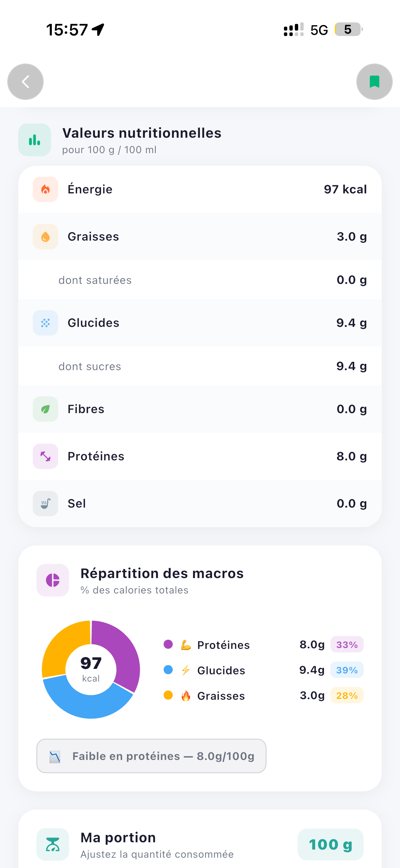
Task: Tap the bar chart icon beside Valeurs nutritionnelles
Action: [x=35, y=140]
